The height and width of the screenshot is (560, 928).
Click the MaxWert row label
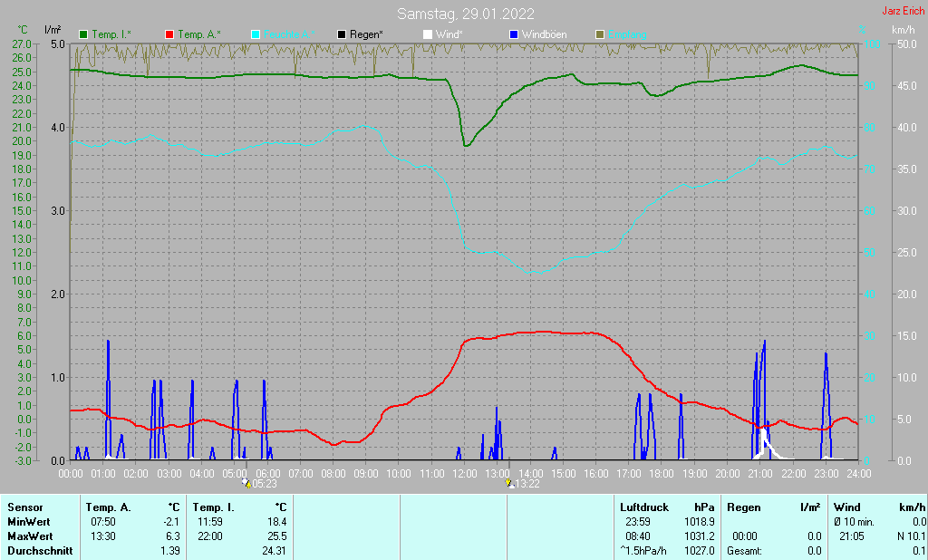click(30, 536)
